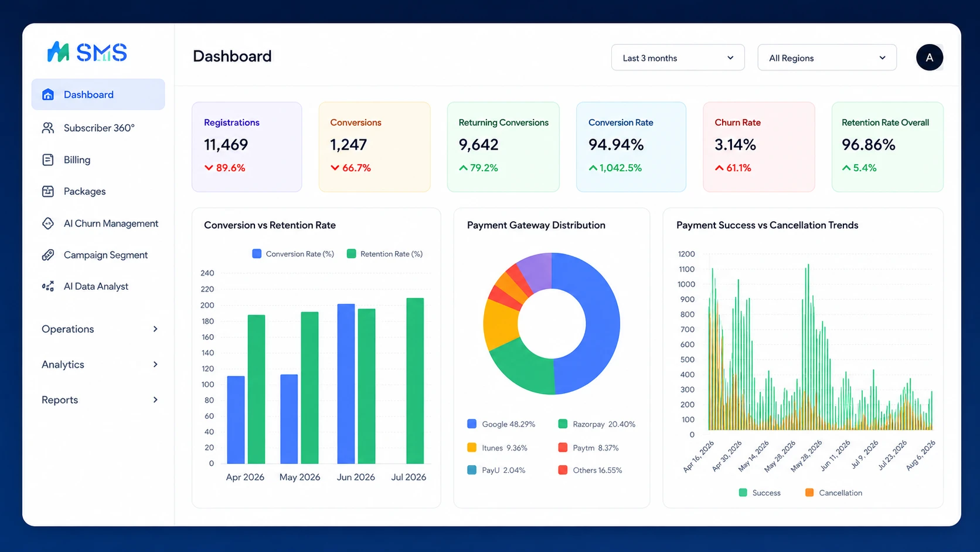Toggle Conversion Rate (%) legend swatch
This screenshot has height=552, width=980.
point(257,253)
